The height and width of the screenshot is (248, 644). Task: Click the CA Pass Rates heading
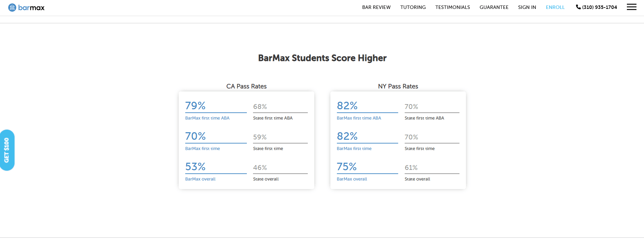click(246, 86)
